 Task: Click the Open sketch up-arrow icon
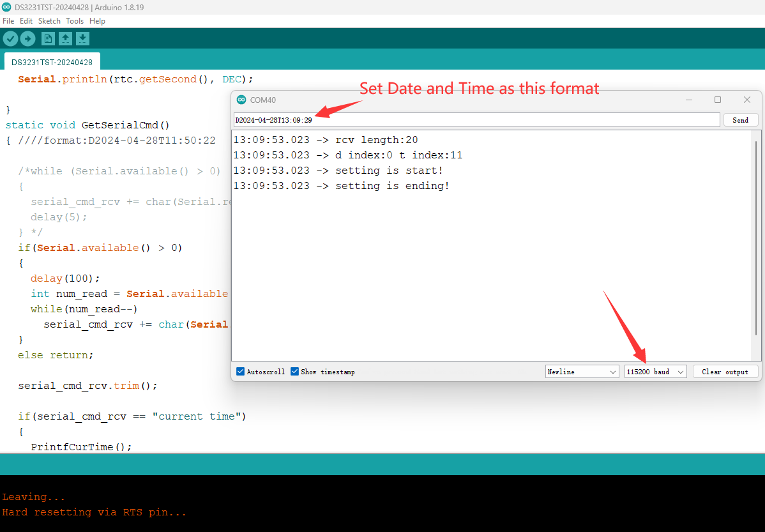[65, 39]
